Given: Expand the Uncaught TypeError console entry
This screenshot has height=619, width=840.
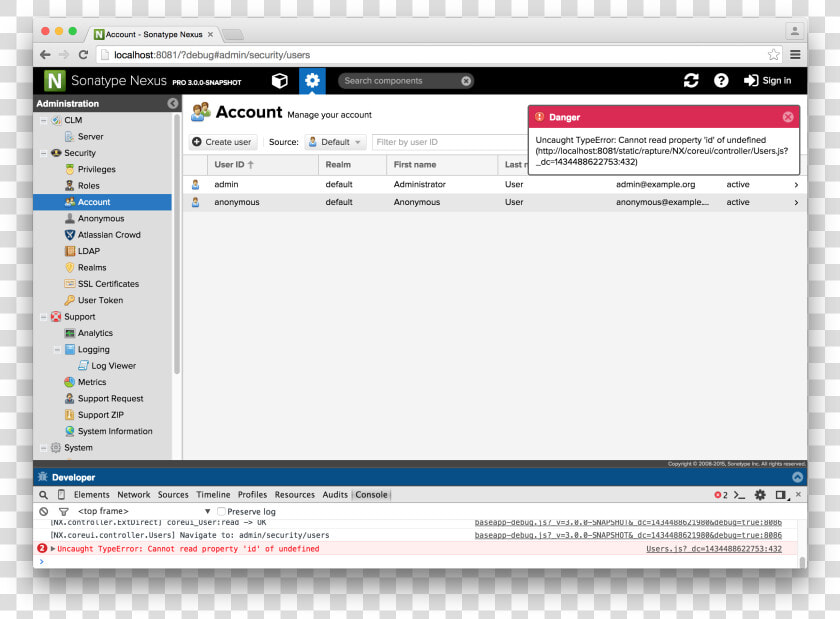Looking at the screenshot, I should pyautogui.click(x=53, y=548).
